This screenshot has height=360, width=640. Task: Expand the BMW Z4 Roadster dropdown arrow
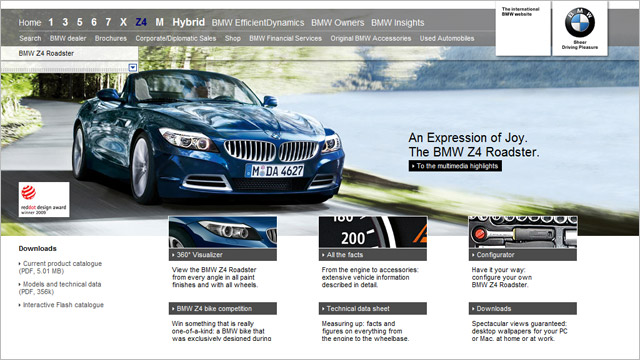133,67
